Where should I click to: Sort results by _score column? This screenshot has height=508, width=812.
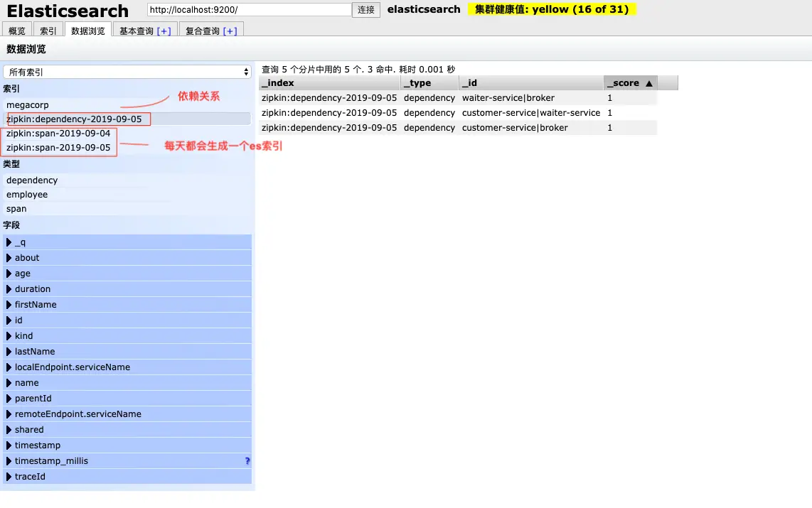pyautogui.click(x=630, y=82)
